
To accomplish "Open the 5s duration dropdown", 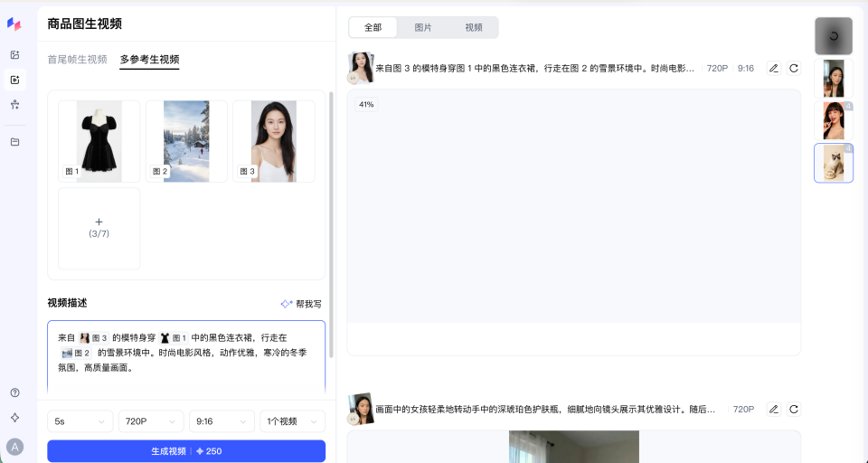I will 80,421.
